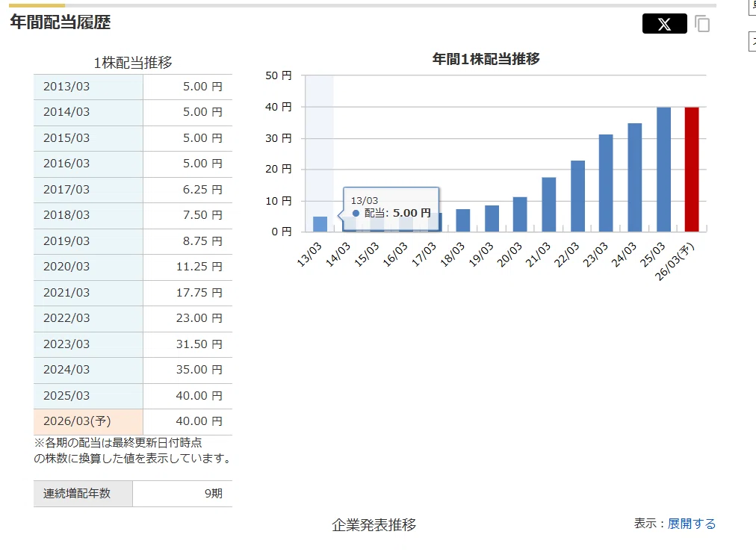Click the 7.50 円 dividend value

(x=202, y=216)
